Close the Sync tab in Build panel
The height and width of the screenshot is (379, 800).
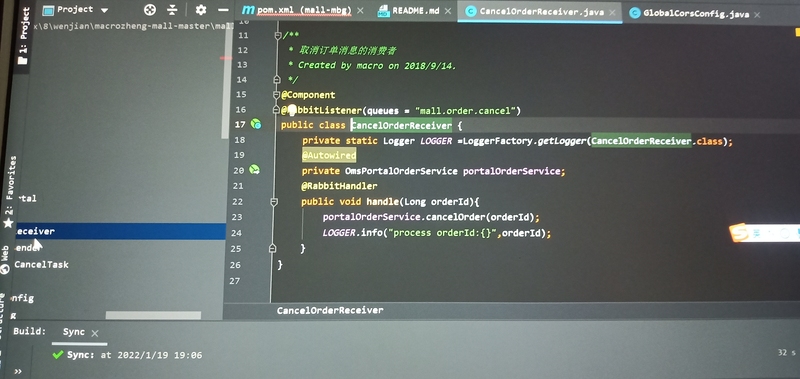click(x=94, y=334)
